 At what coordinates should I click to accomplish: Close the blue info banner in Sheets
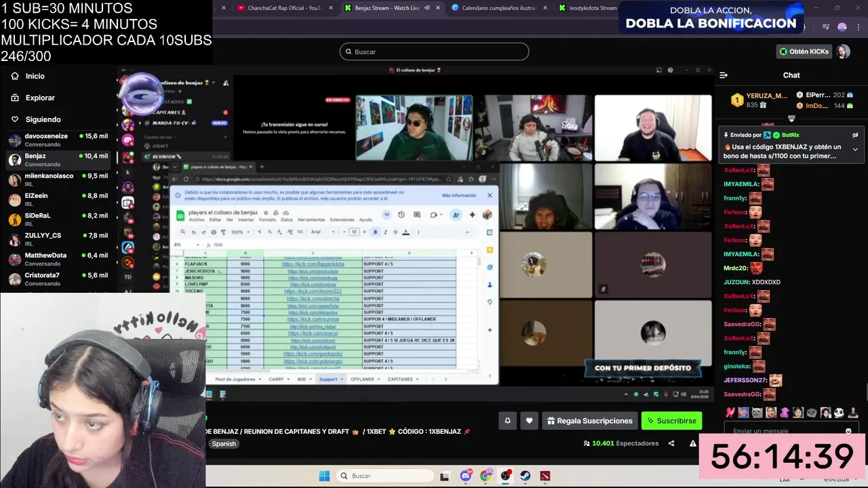(490, 195)
